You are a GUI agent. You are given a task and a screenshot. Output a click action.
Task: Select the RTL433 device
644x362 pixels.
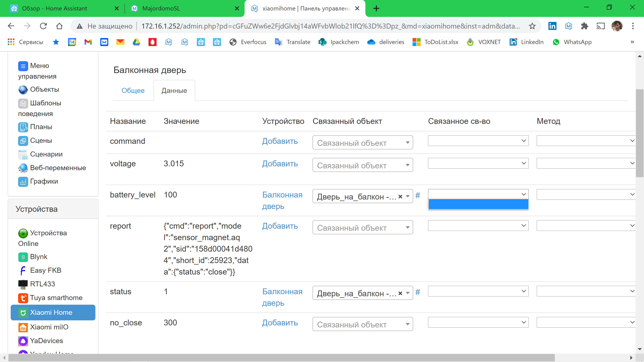tap(42, 284)
